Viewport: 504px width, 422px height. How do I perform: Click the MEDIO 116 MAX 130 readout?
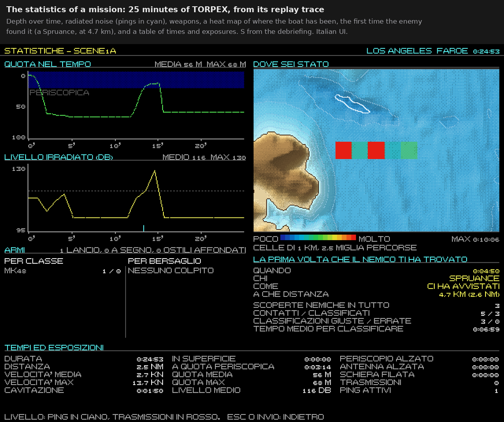(204, 157)
